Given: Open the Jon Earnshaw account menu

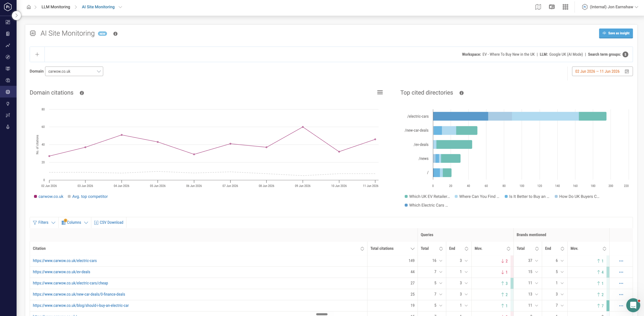Looking at the screenshot, I should click(x=610, y=7).
